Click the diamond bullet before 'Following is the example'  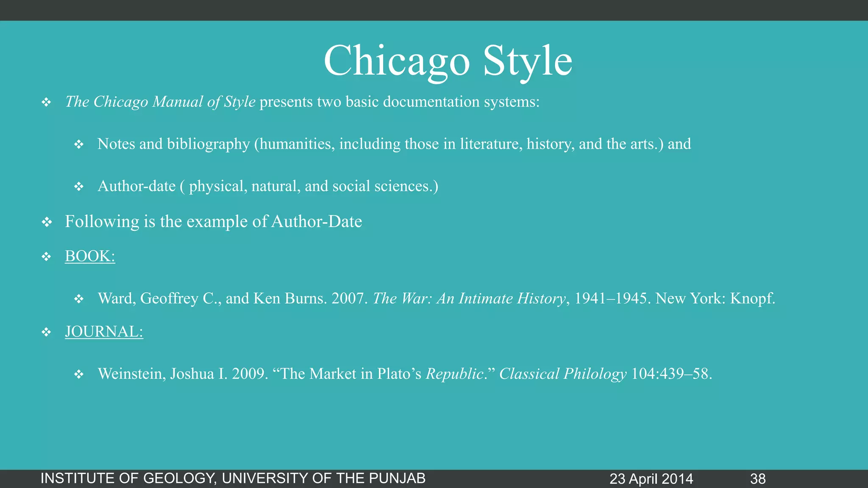(47, 222)
